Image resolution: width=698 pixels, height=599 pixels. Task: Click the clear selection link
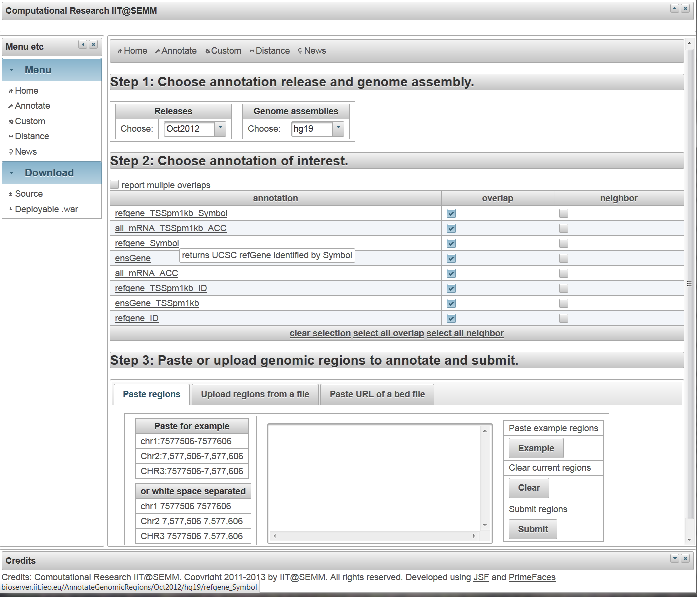(x=320, y=333)
